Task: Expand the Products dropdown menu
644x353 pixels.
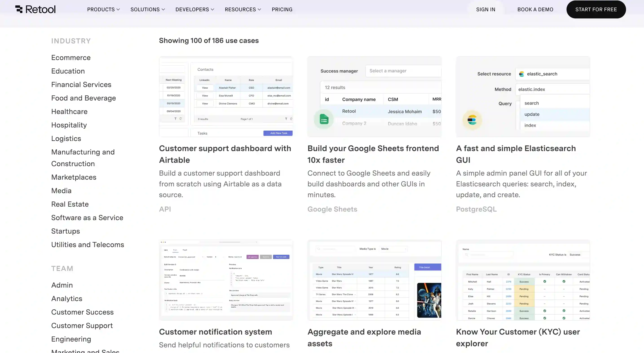Action: 103,9
